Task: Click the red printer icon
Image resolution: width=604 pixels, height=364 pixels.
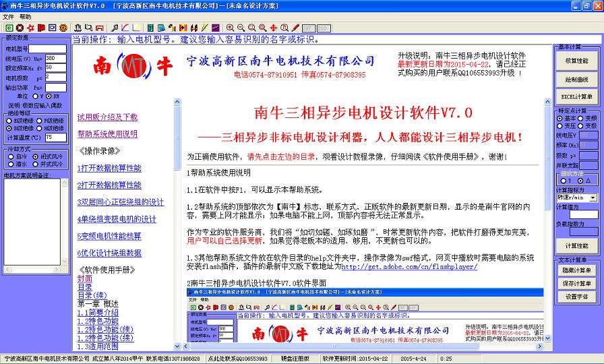Action: pyautogui.click(x=99, y=28)
